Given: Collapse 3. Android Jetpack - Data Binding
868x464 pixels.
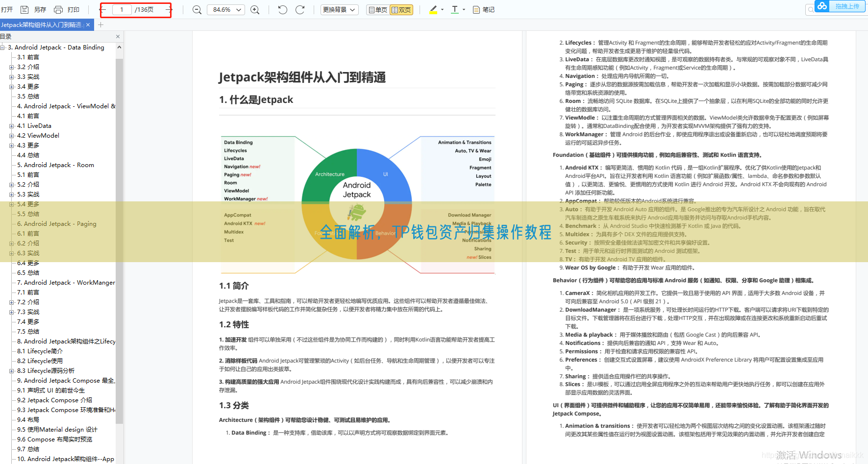Looking at the screenshot, I should click(3, 48).
